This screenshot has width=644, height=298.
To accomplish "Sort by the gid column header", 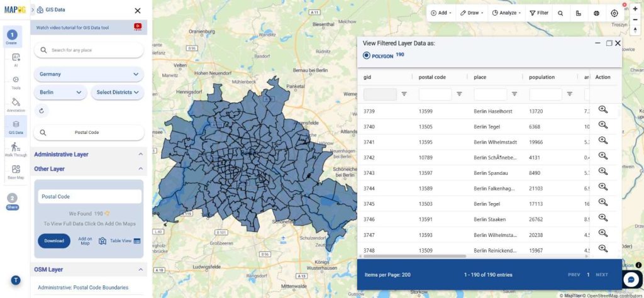I will 367,77.
